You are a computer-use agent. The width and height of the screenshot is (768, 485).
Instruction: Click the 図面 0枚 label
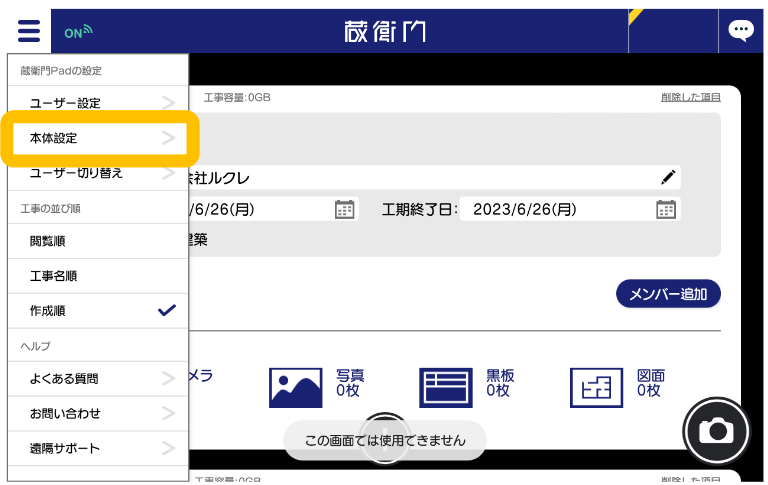(651, 383)
